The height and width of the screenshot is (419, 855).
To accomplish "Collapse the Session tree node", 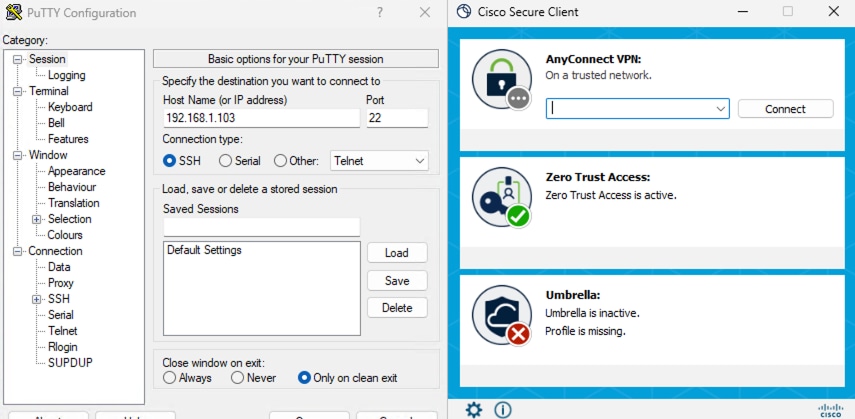I will pyautogui.click(x=18, y=59).
